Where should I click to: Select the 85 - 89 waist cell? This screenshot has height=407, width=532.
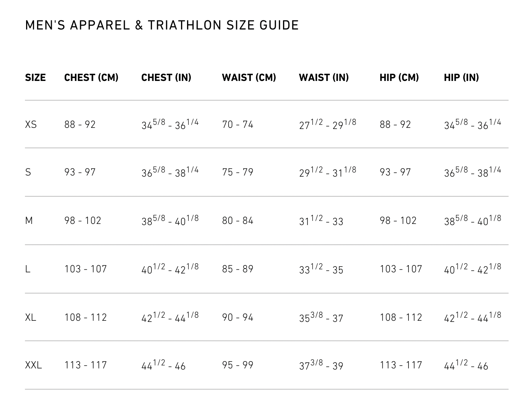[x=238, y=269]
